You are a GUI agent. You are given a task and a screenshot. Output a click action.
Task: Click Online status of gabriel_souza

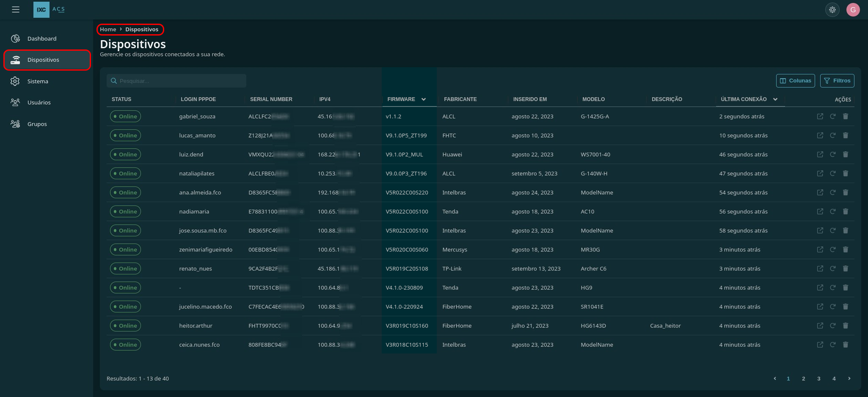click(x=125, y=116)
